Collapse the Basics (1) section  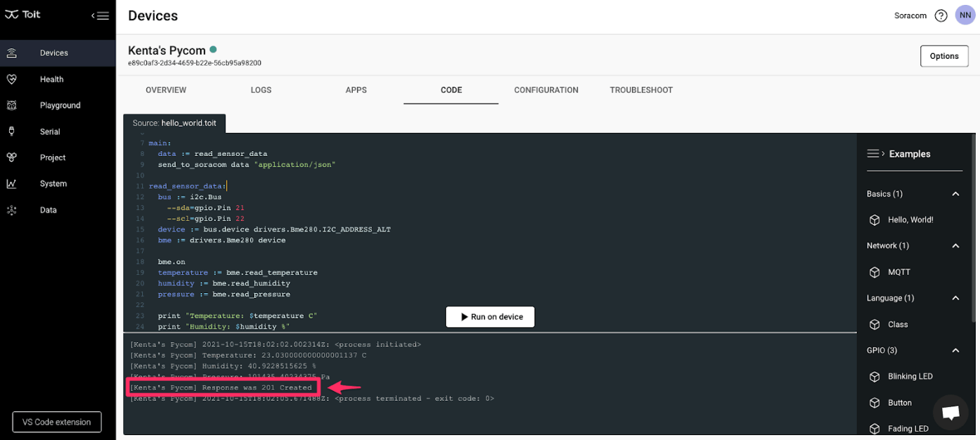955,194
